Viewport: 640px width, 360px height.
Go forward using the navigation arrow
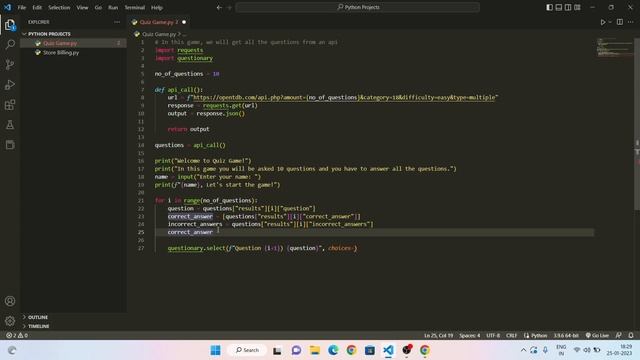tap(229, 7)
